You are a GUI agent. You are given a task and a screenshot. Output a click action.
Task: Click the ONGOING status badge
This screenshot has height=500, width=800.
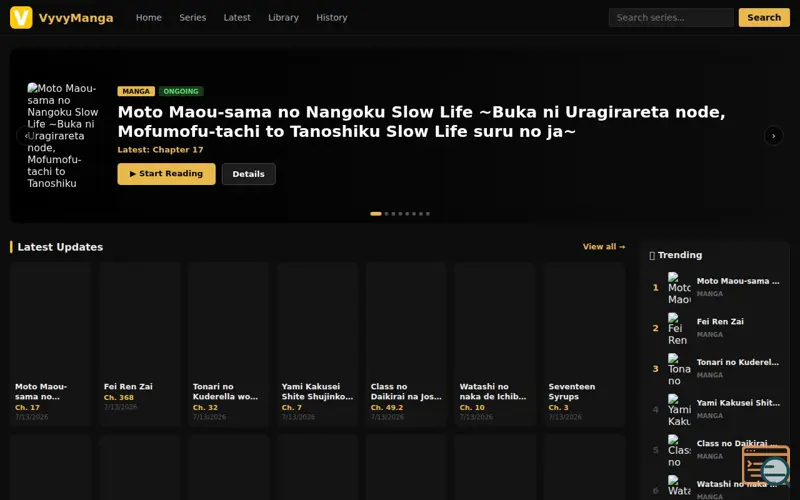click(181, 91)
